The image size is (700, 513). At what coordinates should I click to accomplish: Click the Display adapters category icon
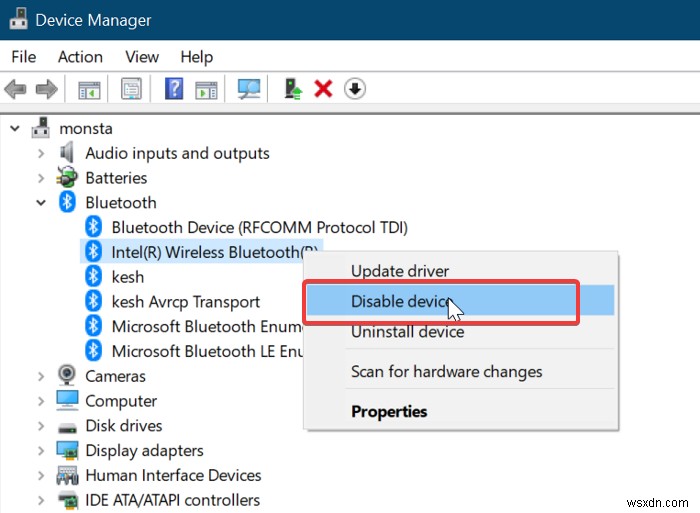coord(67,450)
